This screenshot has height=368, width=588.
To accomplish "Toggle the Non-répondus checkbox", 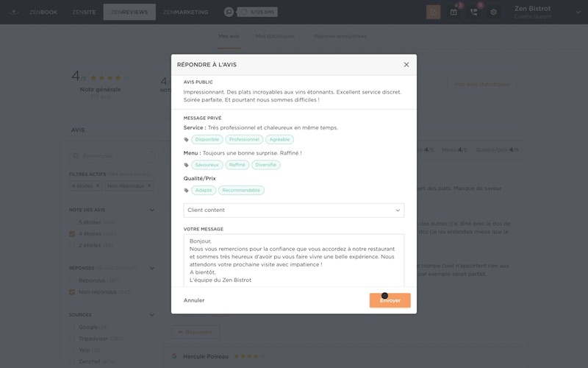I will pyautogui.click(x=72, y=292).
